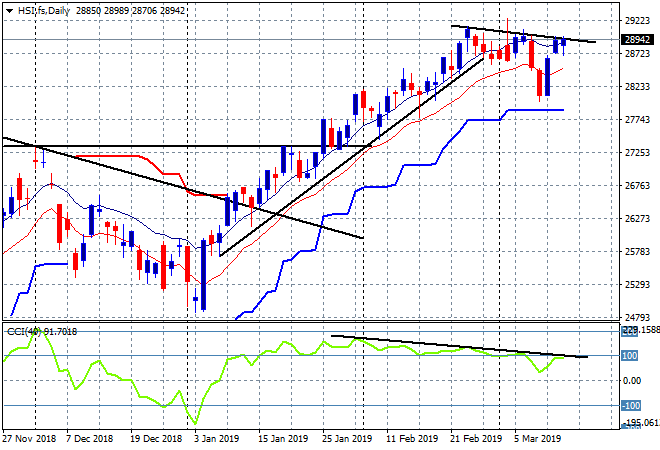
Task: Click the 28233 price axis value
Action: click(637, 87)
